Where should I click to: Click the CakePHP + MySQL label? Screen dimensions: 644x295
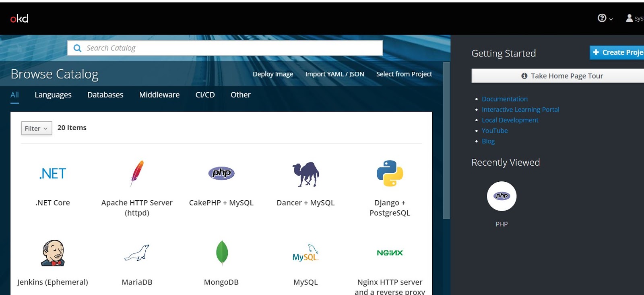click(x=221, y=203)
